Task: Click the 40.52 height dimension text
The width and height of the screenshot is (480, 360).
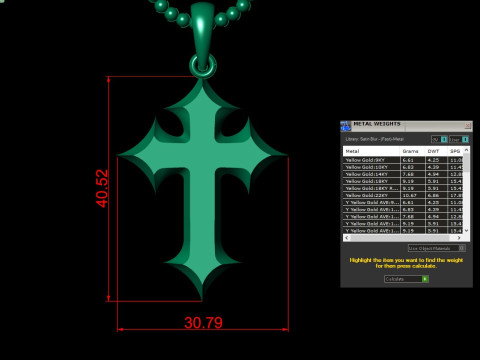Action: pyautogui.click(x=102, y=188)
